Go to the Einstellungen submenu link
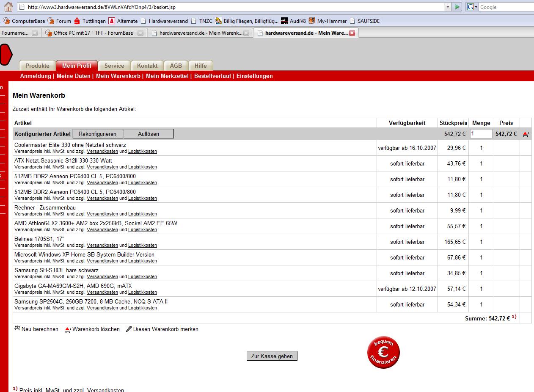 pos(255,76)
